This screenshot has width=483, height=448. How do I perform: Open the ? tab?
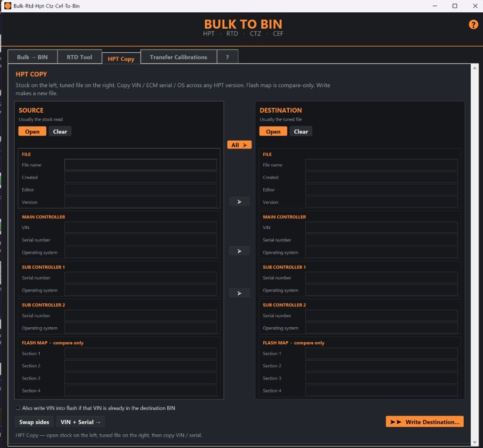pyautogui.click(x=227, y=57)
